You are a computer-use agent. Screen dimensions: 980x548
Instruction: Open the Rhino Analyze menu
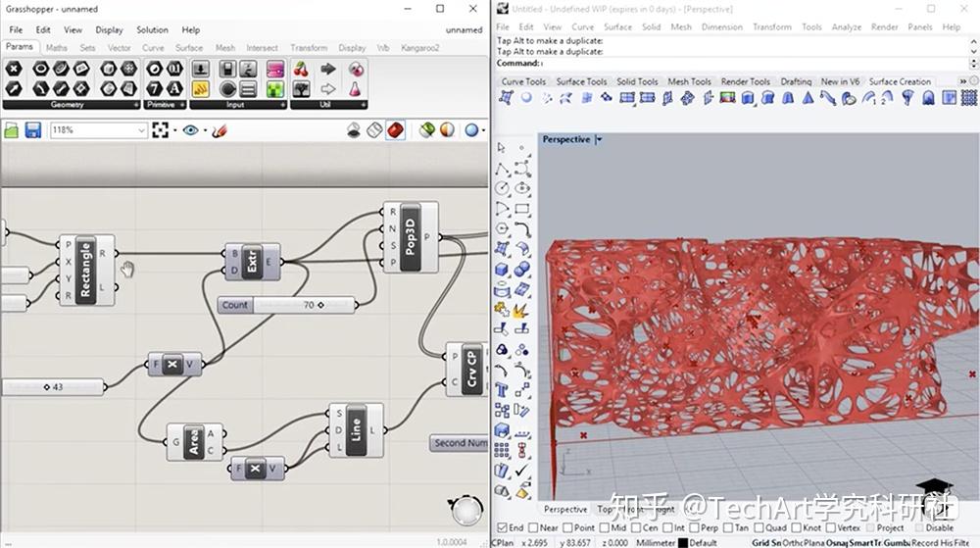(847, 26)
